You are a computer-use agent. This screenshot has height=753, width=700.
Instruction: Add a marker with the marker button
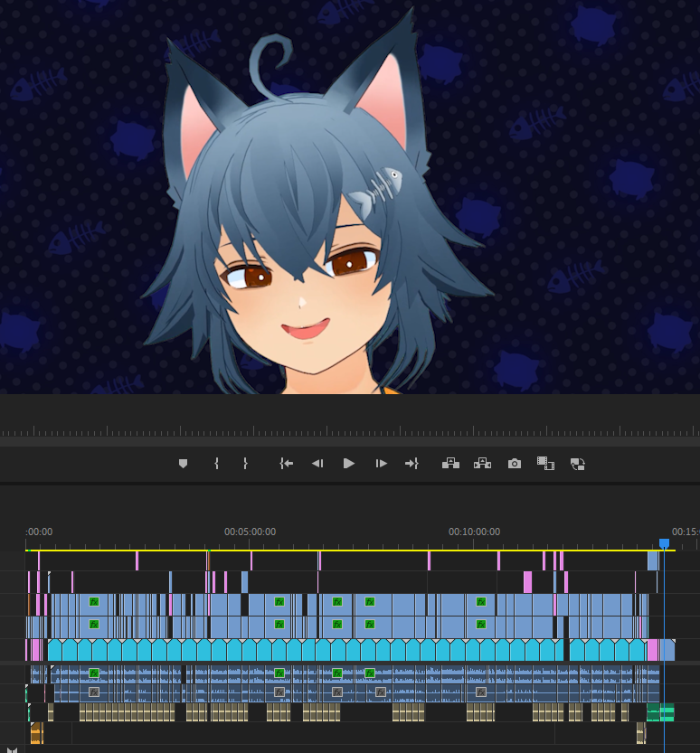(x=183, y=464)
